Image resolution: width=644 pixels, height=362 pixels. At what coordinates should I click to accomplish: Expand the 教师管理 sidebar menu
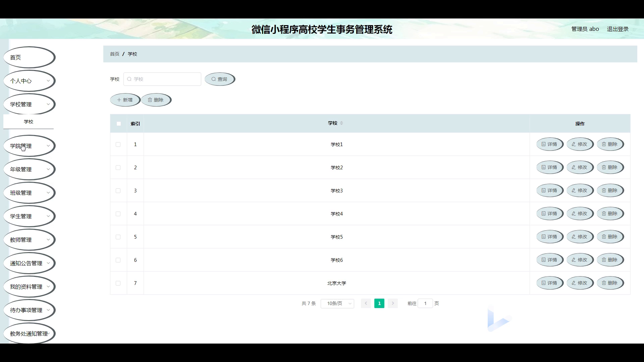point(29,240)
